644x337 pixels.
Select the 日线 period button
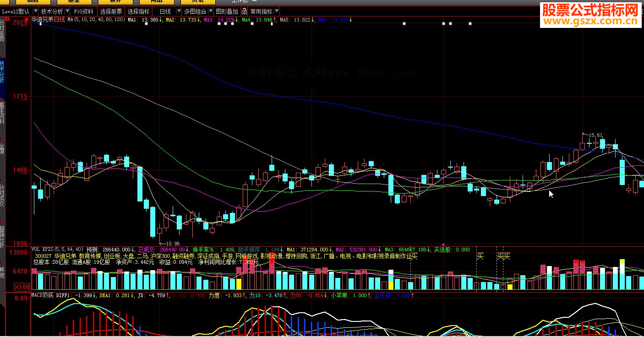coord(165,11)
